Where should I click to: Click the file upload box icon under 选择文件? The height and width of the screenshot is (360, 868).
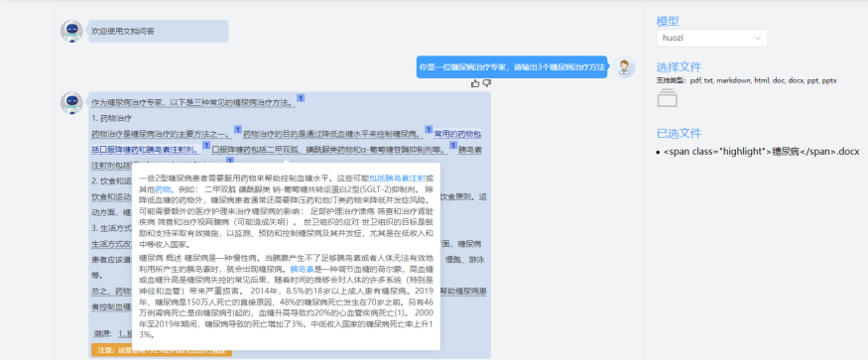tap(667, 97)
